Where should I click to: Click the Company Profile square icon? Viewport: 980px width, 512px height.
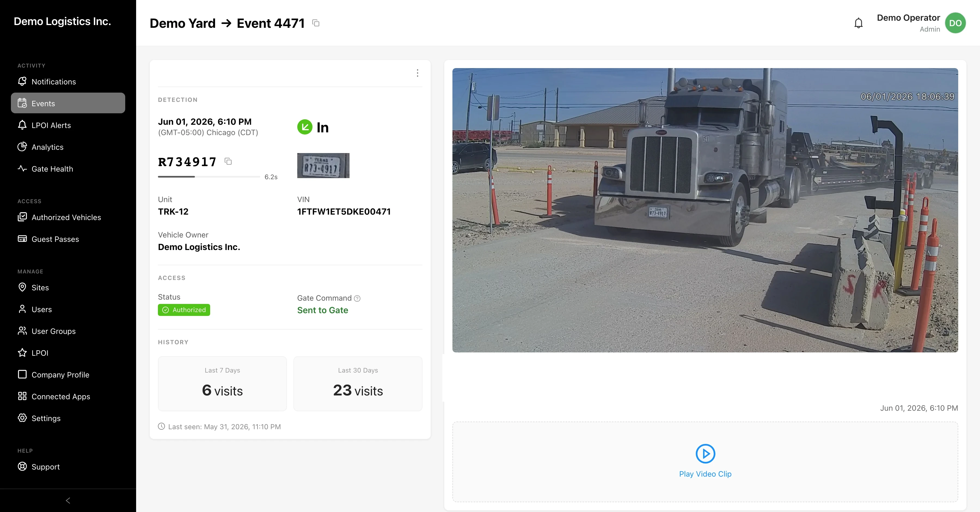(22, 374)
